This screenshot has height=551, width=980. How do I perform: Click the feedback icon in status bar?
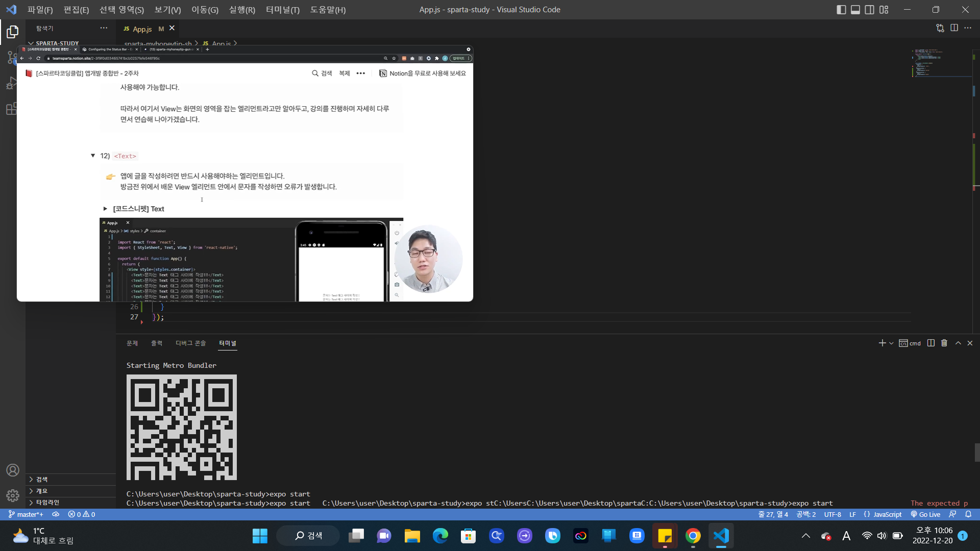point(952,514)
